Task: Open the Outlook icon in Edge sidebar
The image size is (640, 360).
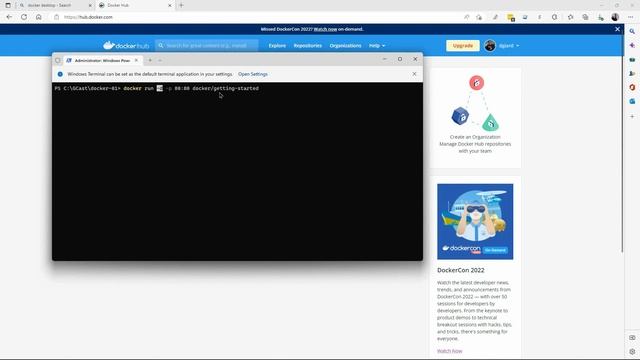Action: click(632, 101)
